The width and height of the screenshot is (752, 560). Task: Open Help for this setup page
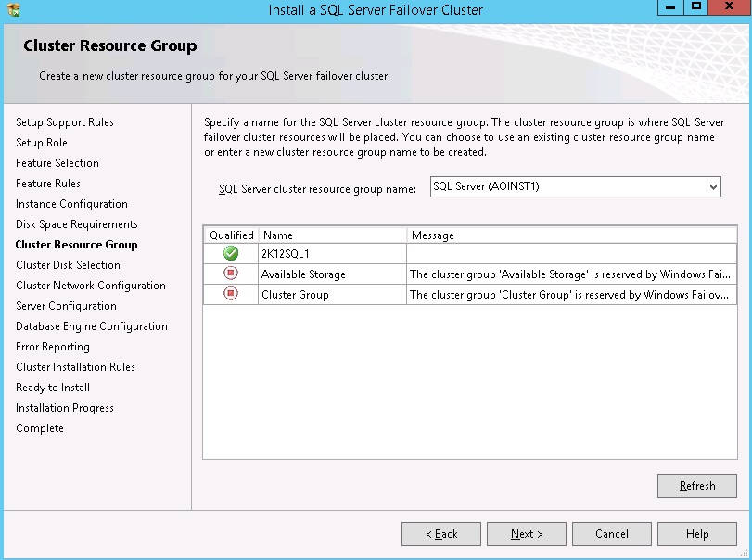(697, 534)
